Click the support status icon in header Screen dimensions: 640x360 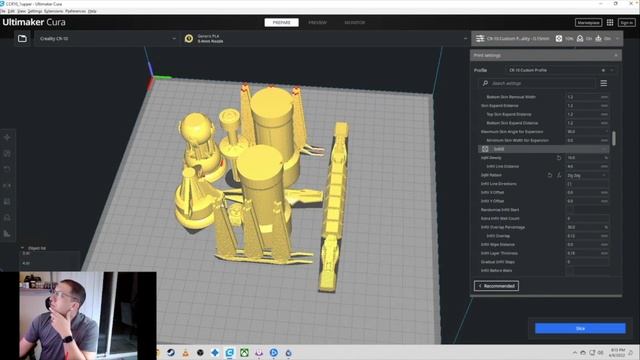tap(580, 38)
